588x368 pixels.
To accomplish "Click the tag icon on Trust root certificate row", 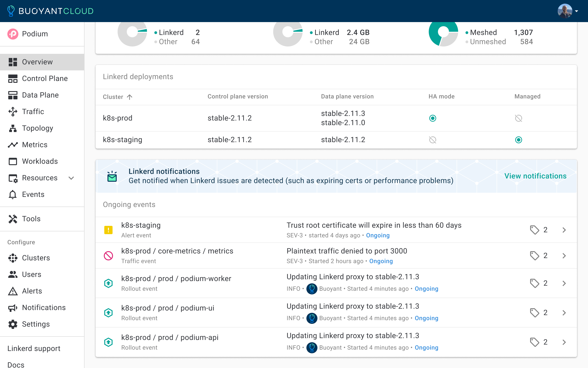I will [x=534, y=230].
